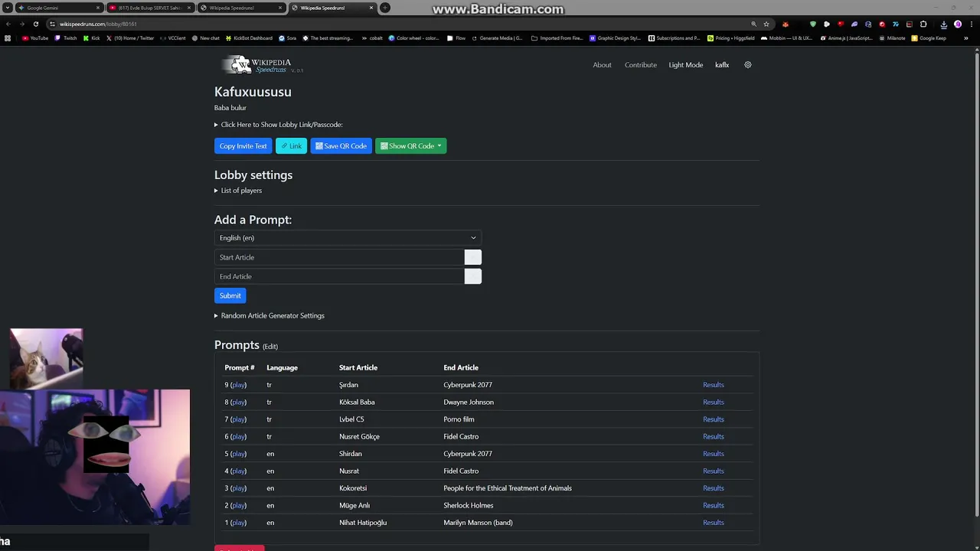Submit the new prompt
The image size is (980, 551).
230,295
